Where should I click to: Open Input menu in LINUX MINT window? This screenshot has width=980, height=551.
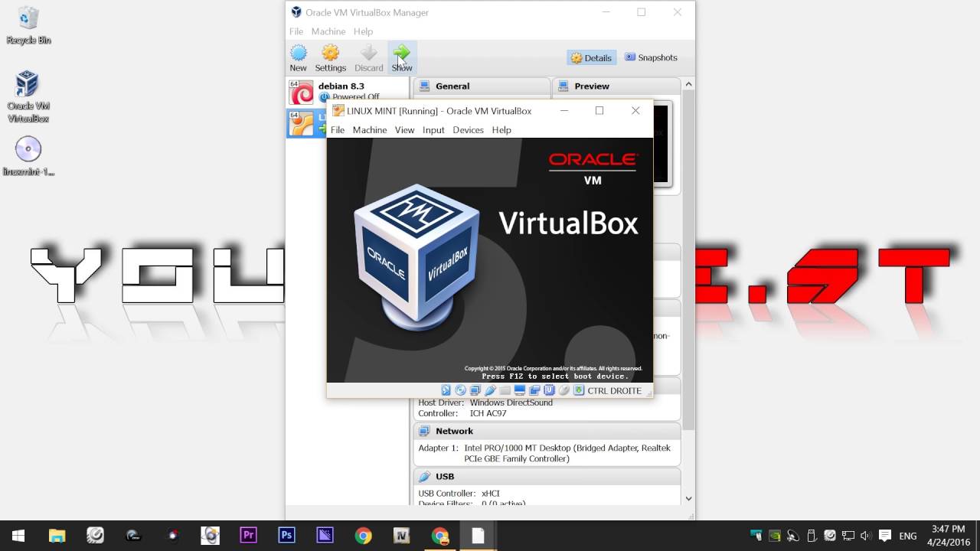pyautogui.click(x=433, y=130)
